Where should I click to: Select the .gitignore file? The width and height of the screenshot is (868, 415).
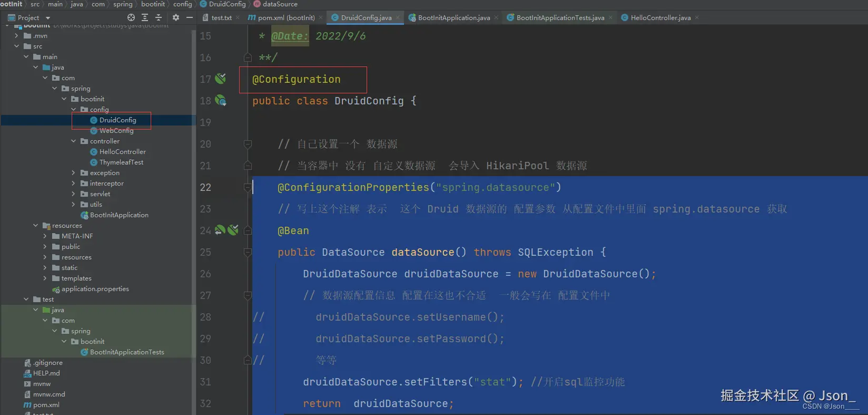[47, 363]
